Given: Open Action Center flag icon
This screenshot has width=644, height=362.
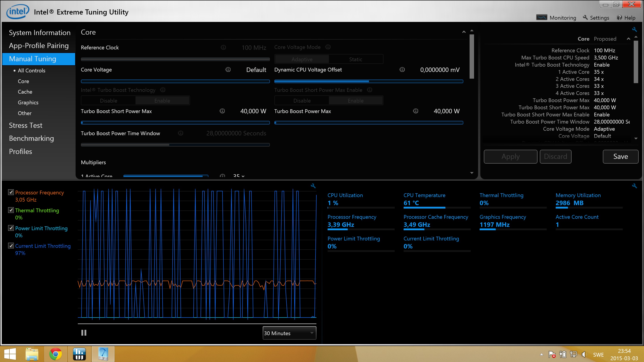Looking at the screenshot, I should click(552, 354).
